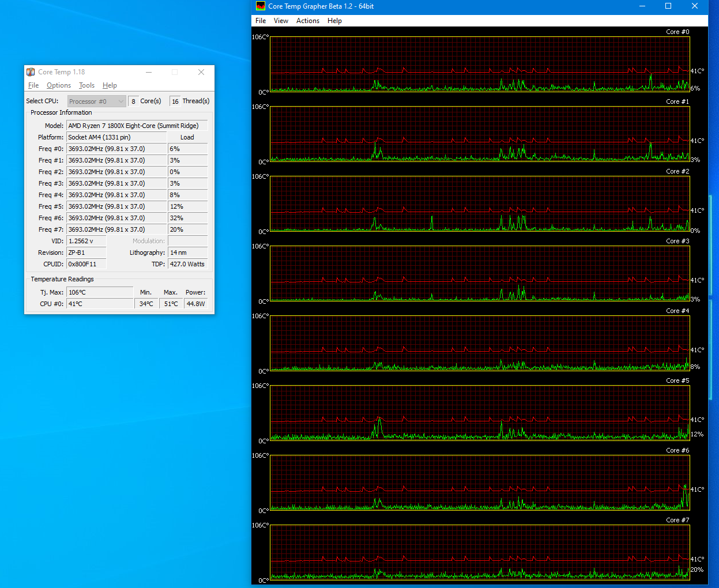The image size is (719, 588).
Task: Open the Tools menu in Core Temp
Action: (86, 85)
